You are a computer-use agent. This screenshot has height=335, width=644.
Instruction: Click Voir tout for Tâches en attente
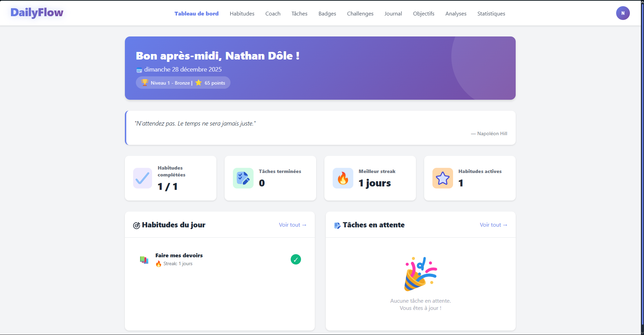tap(493, 225)
